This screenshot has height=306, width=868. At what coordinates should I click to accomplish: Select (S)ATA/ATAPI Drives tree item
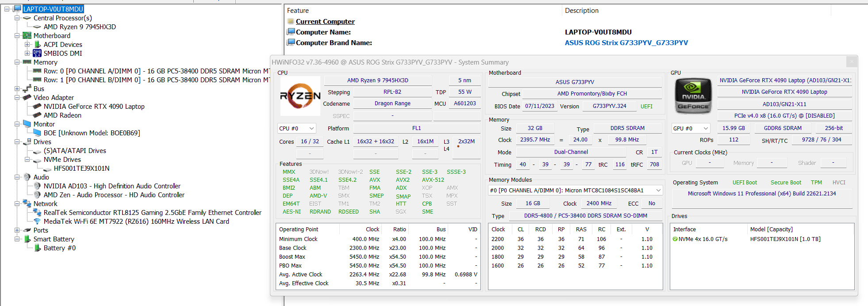coord(75,150)
